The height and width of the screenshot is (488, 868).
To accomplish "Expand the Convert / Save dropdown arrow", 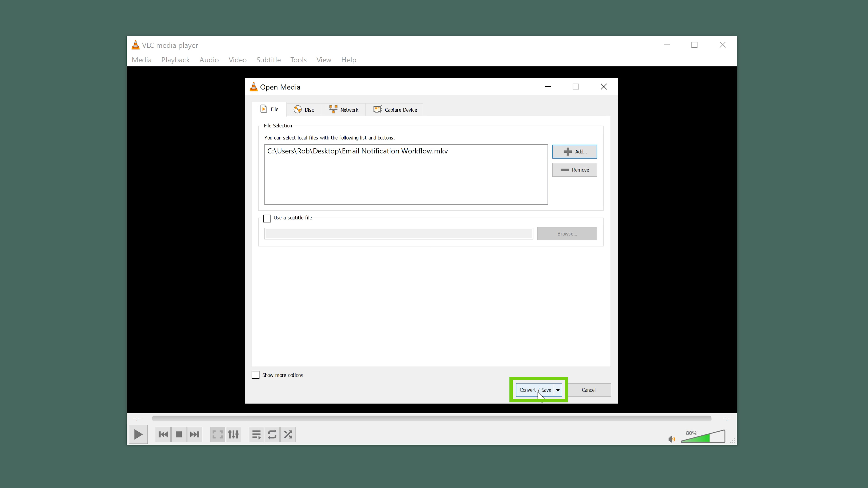I will click(x=558, y=390).
